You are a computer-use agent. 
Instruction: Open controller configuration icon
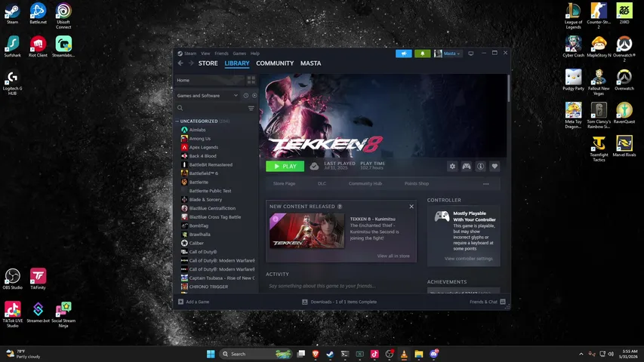tap(467, 166)
